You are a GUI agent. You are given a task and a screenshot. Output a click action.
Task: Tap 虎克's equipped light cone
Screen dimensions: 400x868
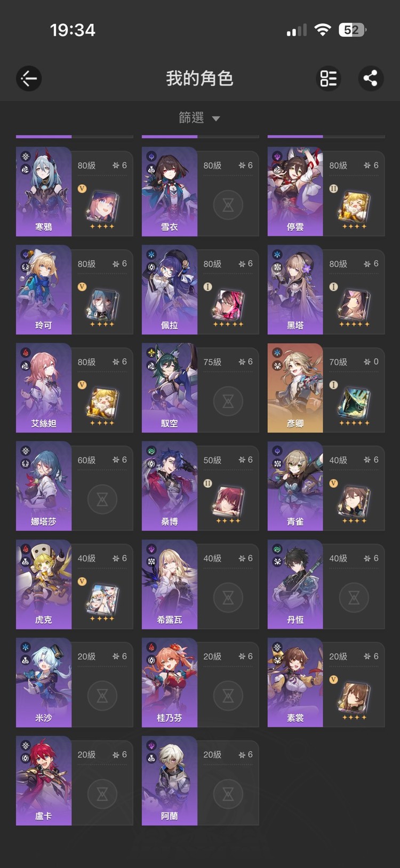tap(102, 599)
